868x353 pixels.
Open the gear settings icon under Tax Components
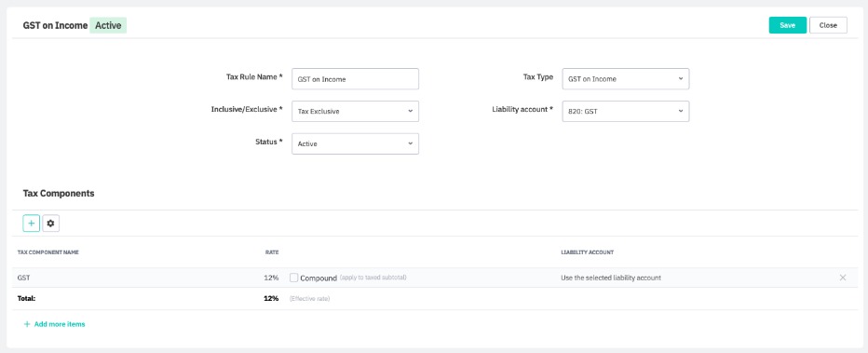pos(51,223)
